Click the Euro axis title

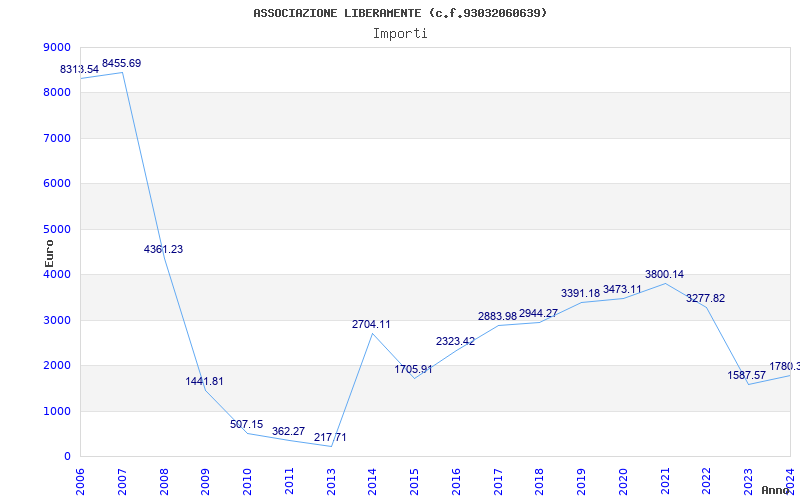click(49, 254)
